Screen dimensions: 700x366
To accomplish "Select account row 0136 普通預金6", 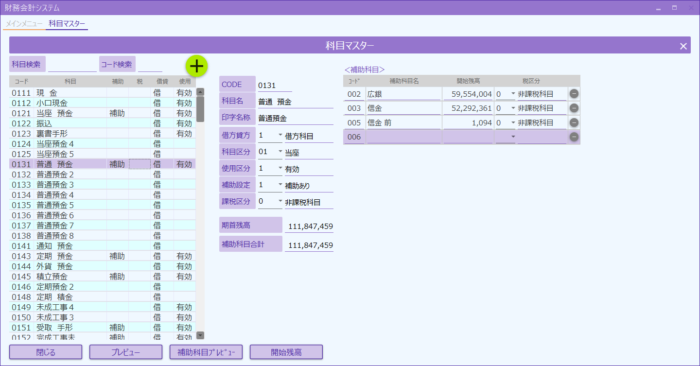I will (102, 216).
